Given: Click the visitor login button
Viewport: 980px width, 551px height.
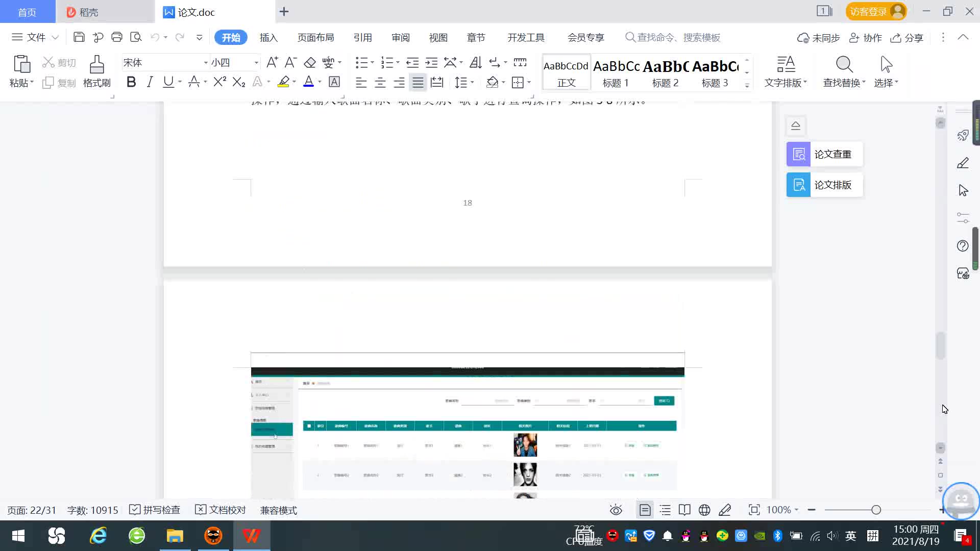Looking at the screenshot, I should pyautogui.click(x=876, y=11).
